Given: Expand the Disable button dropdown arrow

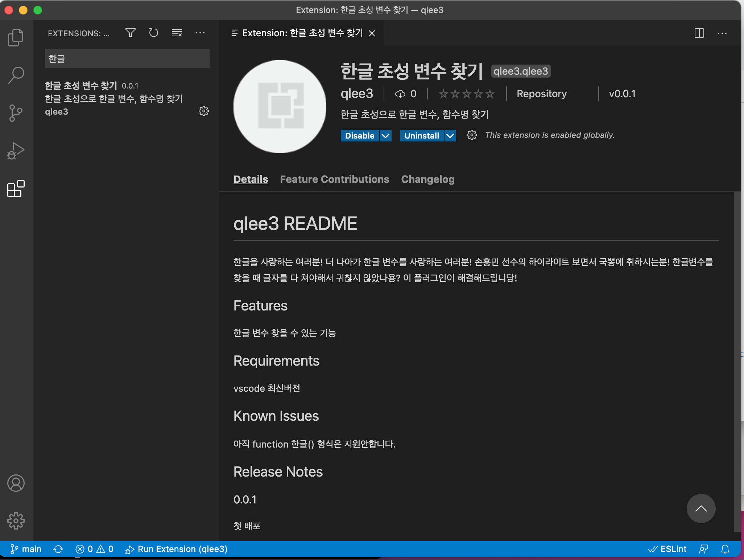Looking at the screenshot, I should (386, 136).
